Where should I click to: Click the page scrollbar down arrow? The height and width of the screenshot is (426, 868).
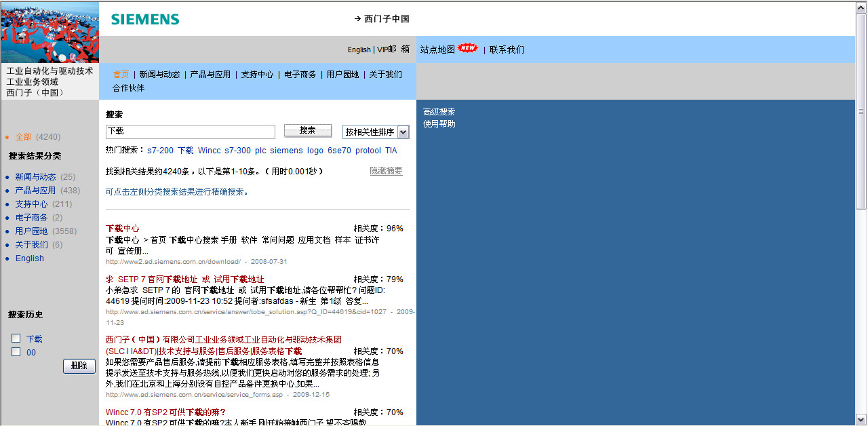pos(862,419)
